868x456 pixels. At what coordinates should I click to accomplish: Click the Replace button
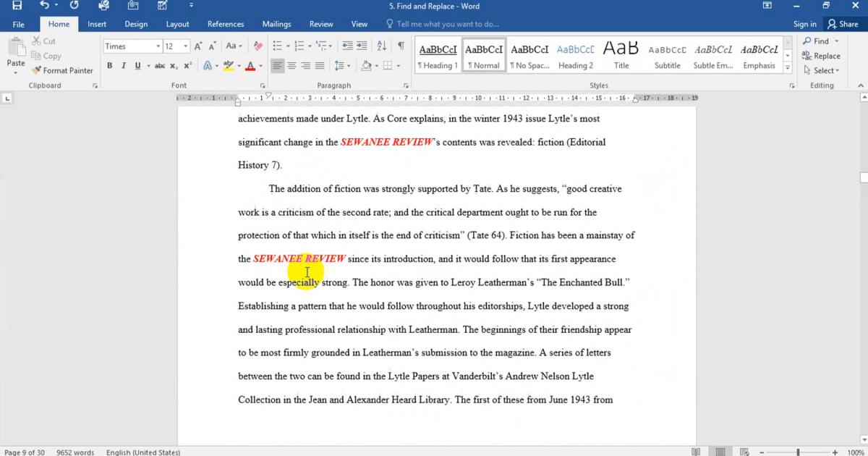(821, 56)
